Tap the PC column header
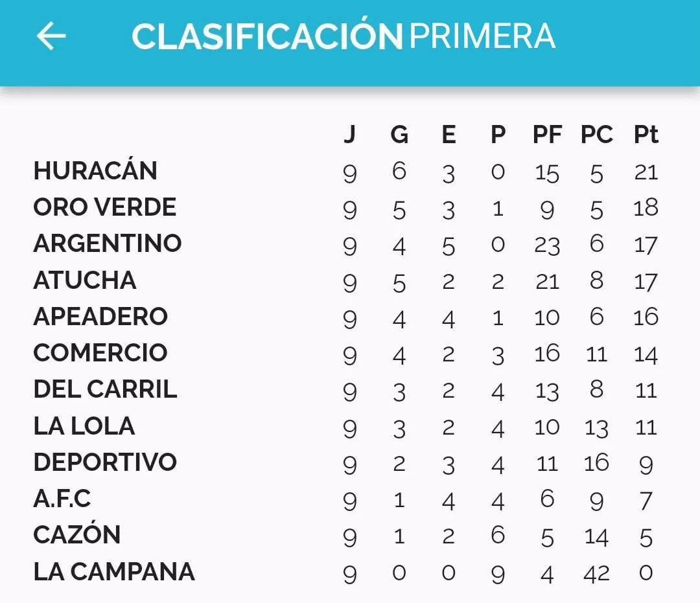Viewport: 700px width, 603px height. click(x=596, y=135)
